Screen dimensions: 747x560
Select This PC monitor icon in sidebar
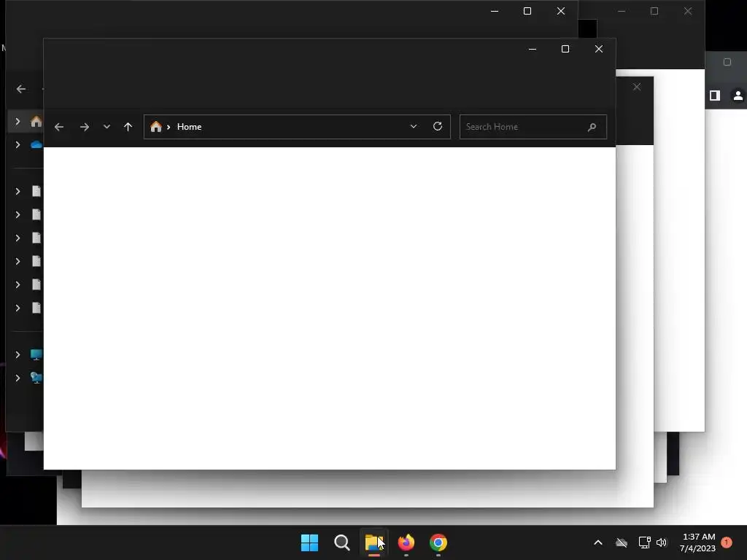coord(36,355)
